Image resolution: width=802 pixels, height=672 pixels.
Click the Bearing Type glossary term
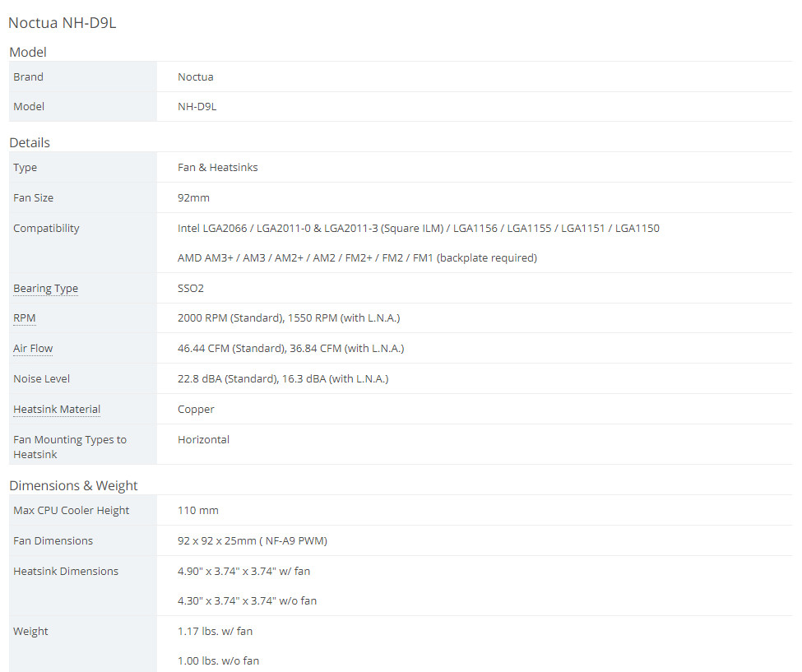click(45, 289)
